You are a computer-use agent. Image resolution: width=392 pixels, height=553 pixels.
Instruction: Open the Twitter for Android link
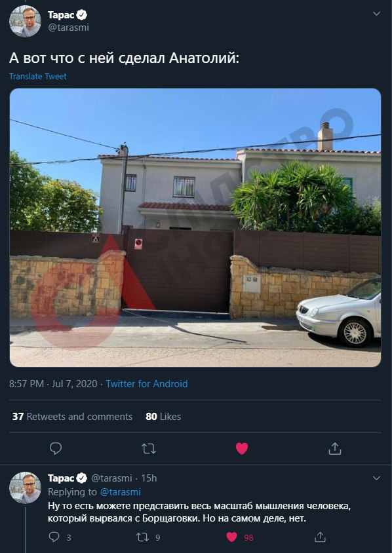coord(147,384)
